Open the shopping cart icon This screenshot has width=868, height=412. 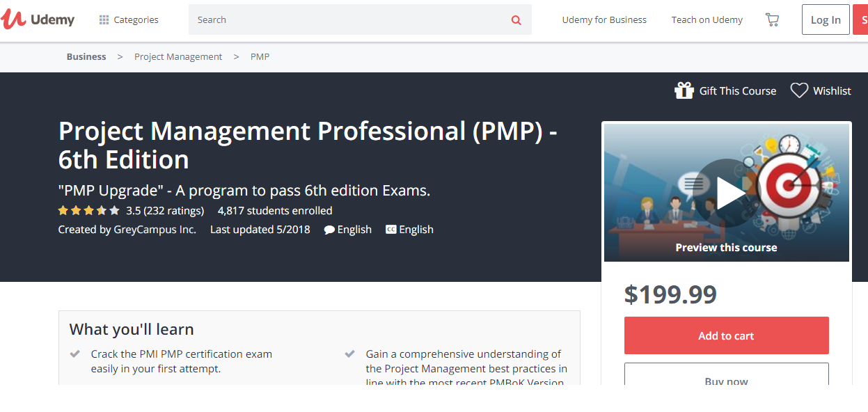pyautogui.click(x=772, y=19)
